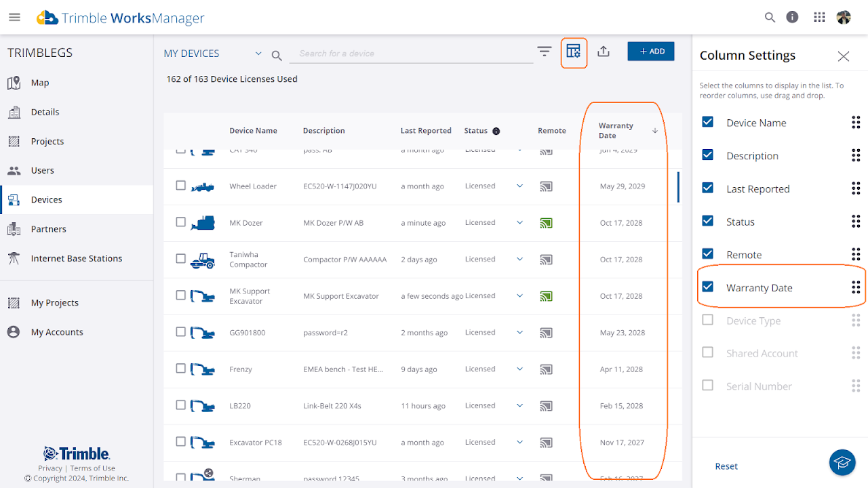Open My Accounts in sidebar

click(77, 332)
